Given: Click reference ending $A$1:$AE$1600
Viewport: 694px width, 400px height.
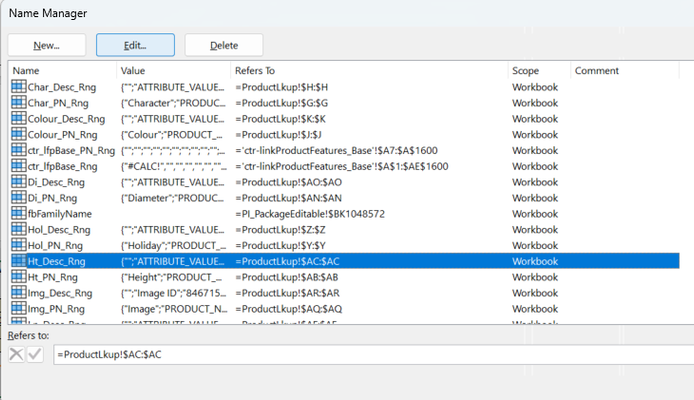Looking at the screenshot, I should [342, 167].
